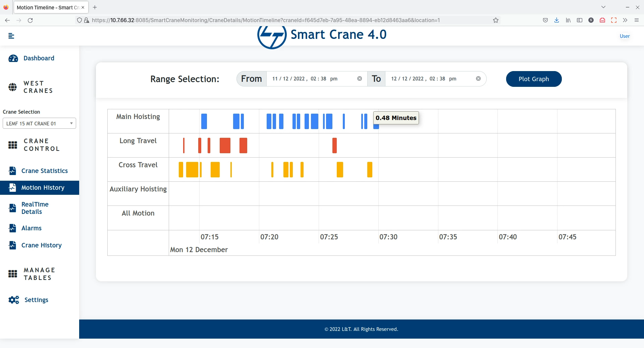This screenshot has height=348, width=644.
Task: Click the screenshot capture toolbar icon
Action: (614, 20)
